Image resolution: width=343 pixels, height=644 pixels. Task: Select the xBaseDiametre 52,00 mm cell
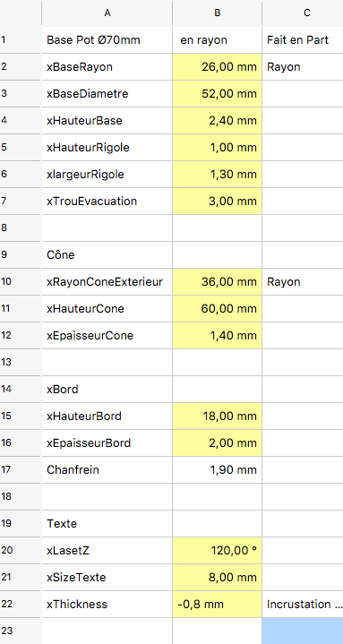coord(218,94)
